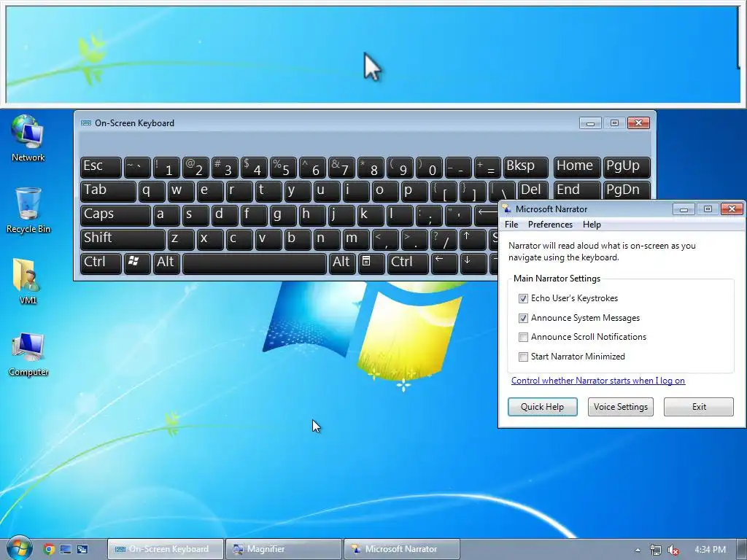Open the Windows Start orb
The width and height of the screenshot is (747, 560).
coord(19,548)
